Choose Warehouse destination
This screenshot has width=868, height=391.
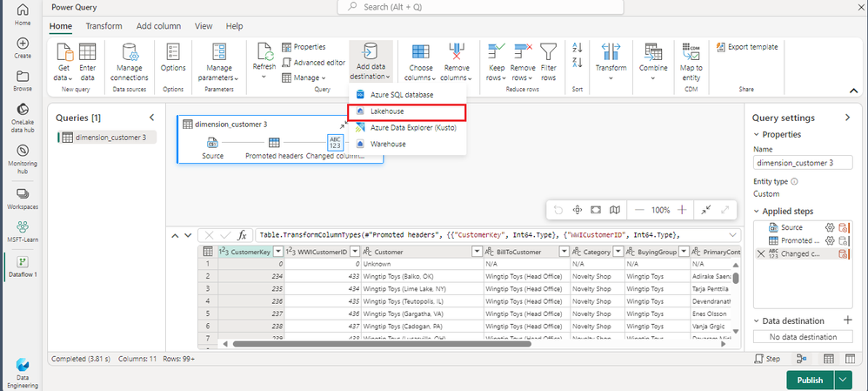tap(407, 145)
